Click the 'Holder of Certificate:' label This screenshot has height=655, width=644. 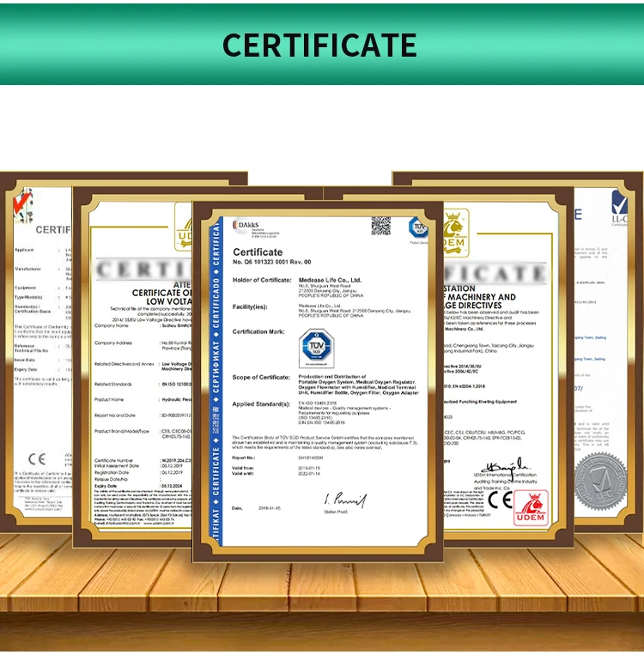(x=262, y=280)
